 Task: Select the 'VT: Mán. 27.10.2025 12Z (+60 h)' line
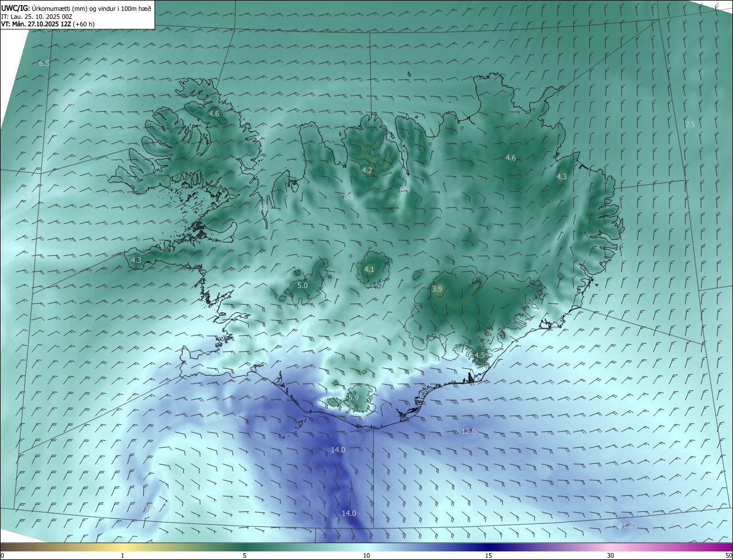(x=48, y=24)
